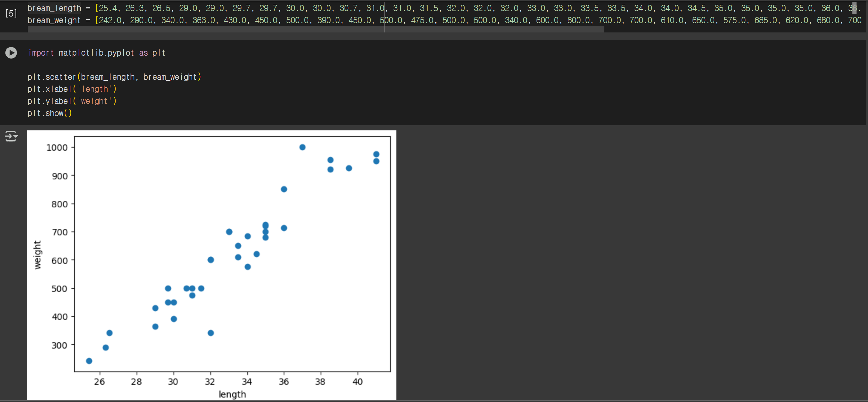Screen dimensions: 868x402
Task: Click the lowest-left data point in the plot
Action: (89, 361)
